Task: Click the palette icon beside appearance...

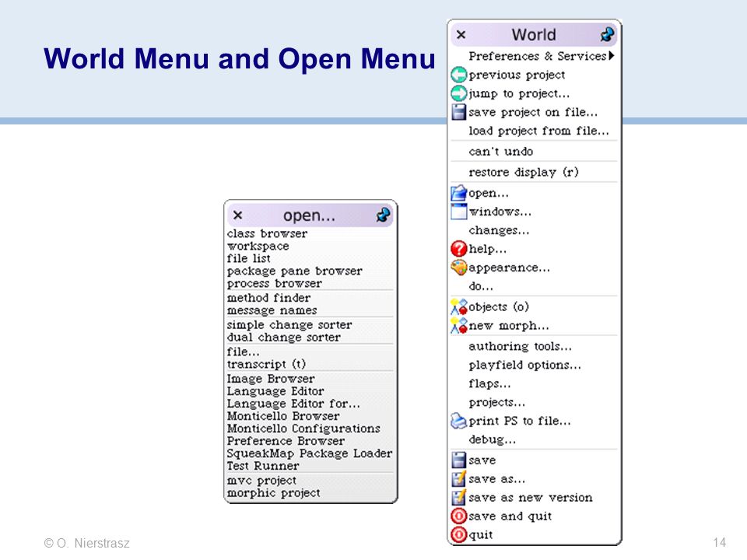Action: 459,268
